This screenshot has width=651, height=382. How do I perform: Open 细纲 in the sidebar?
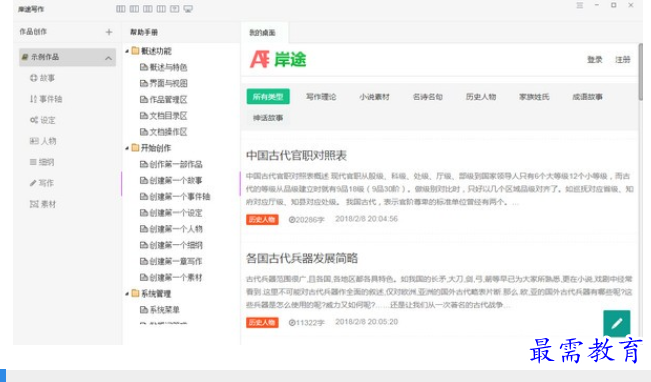tap(42, 162)
